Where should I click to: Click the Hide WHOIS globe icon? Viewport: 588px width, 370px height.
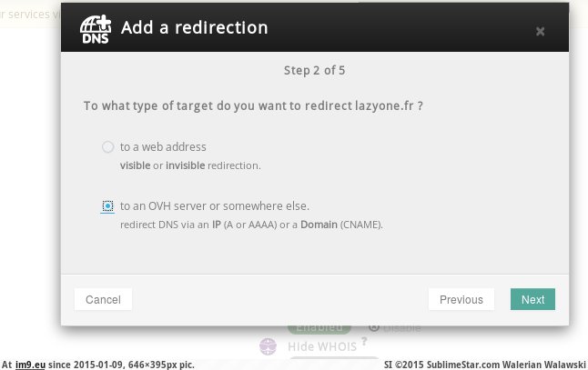coord(267,346)
